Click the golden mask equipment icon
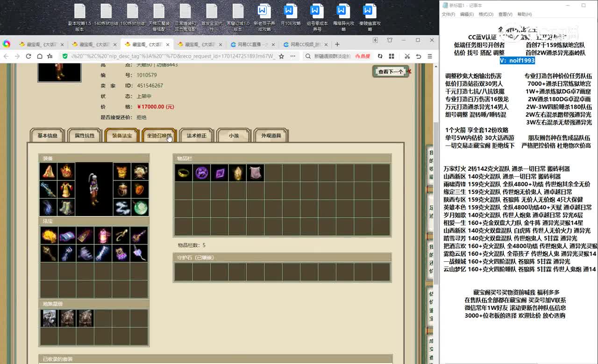 coord(122,171)
